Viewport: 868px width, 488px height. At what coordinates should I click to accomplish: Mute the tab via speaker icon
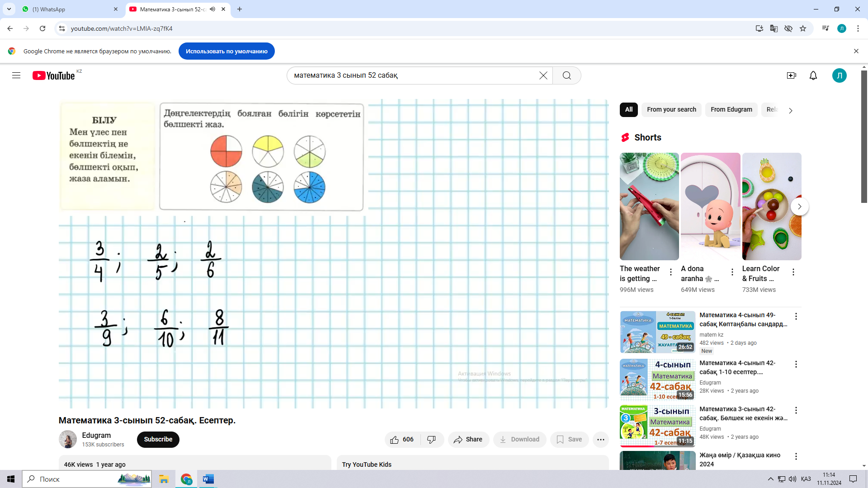[212, 9]
